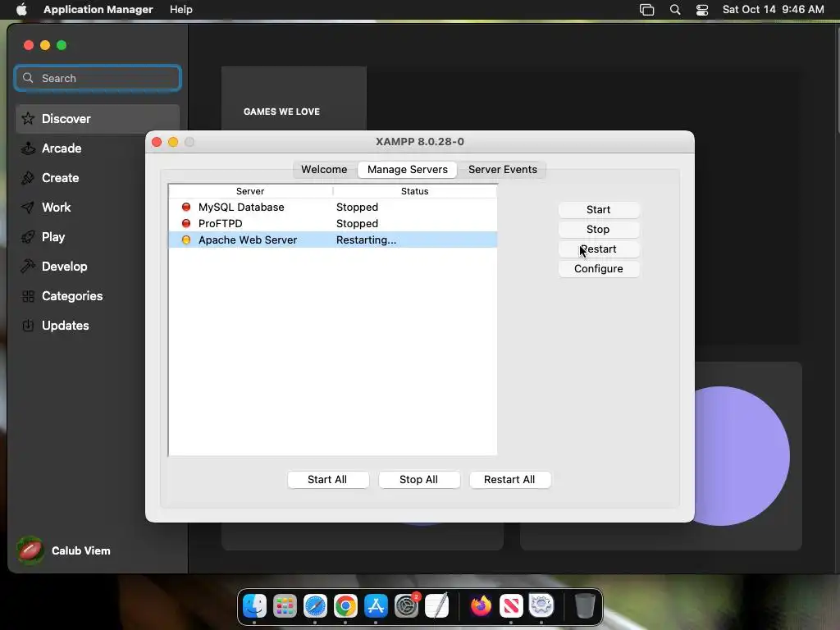Open Finder from the Dock
840x630 pixels.
click(x=254, y=606)
